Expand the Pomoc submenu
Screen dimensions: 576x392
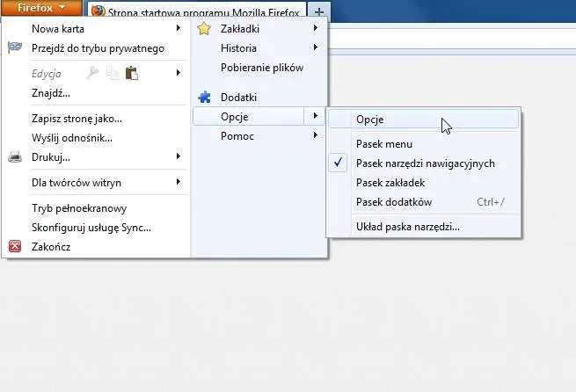pyautogui.click(x=236, y=136)
